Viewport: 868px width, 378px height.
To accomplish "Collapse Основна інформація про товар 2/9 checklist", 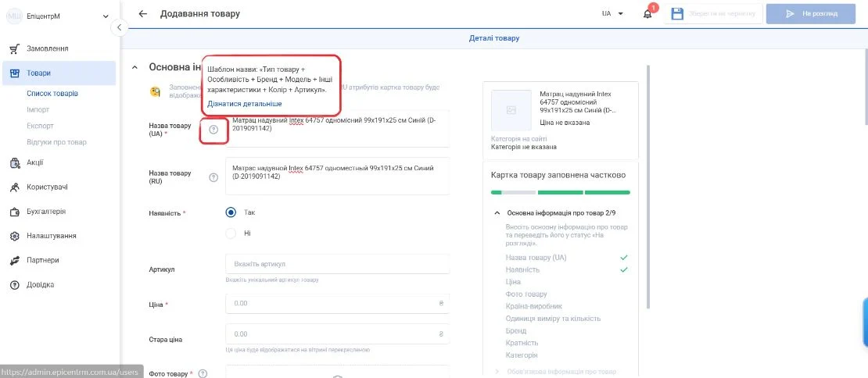I will [497, 212].
